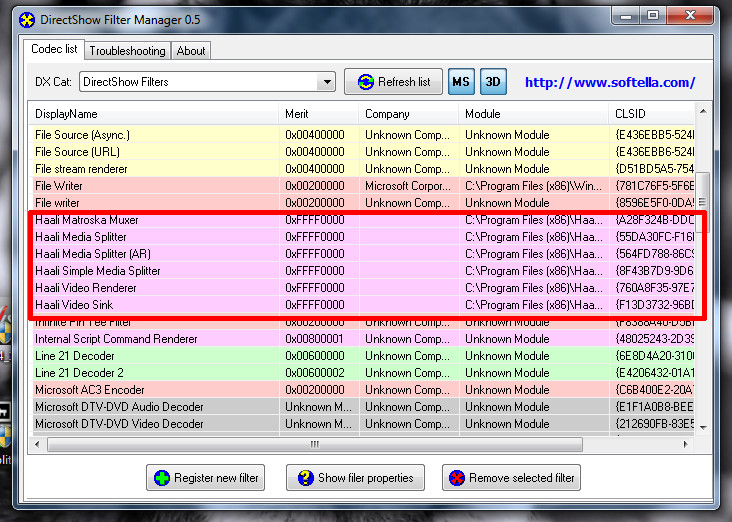
Task: Click the vertical scrollbar down arrow
Action: coord(703,428)
